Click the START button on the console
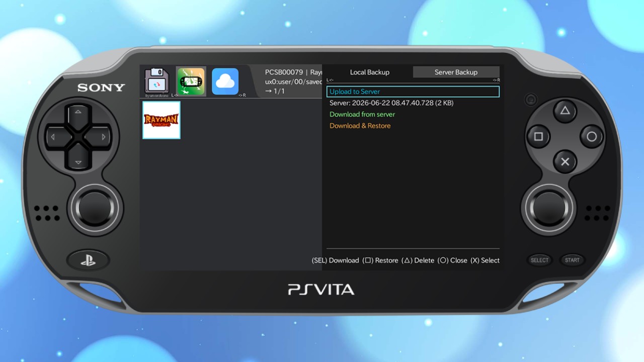644x362 pixels. point(572,260)
